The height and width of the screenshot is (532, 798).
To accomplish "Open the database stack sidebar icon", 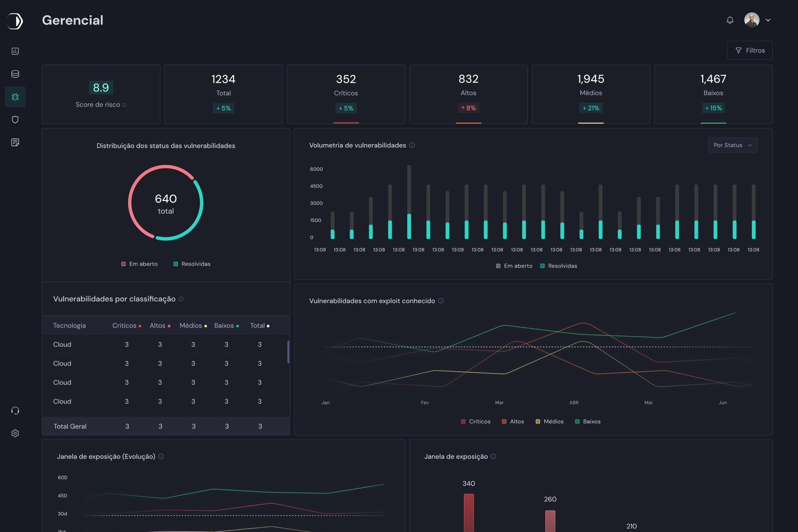I will [x=15, y=74].
